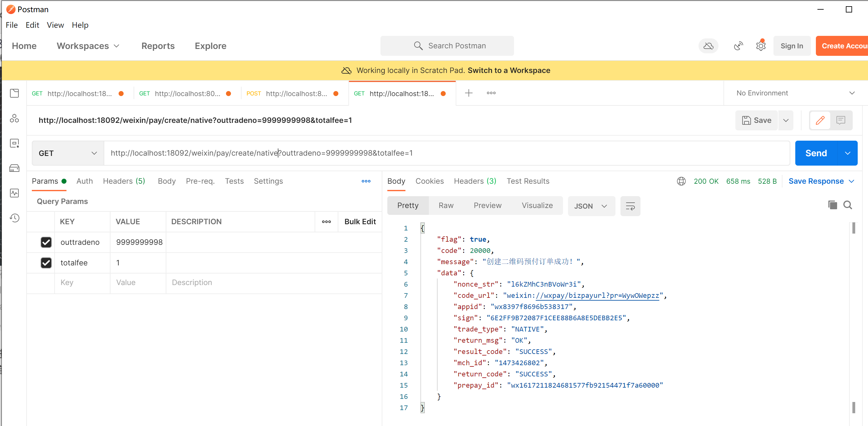Click the Search Postman field

[447, 46]
